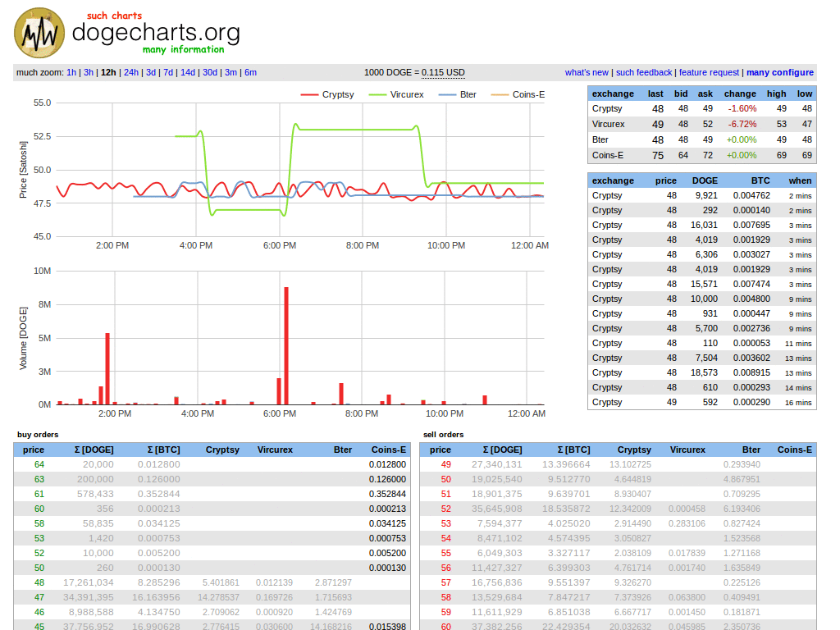This screenshot has height=630, width=840.
Task: Choose the 3d zoom range
Action: coord(151,72)
